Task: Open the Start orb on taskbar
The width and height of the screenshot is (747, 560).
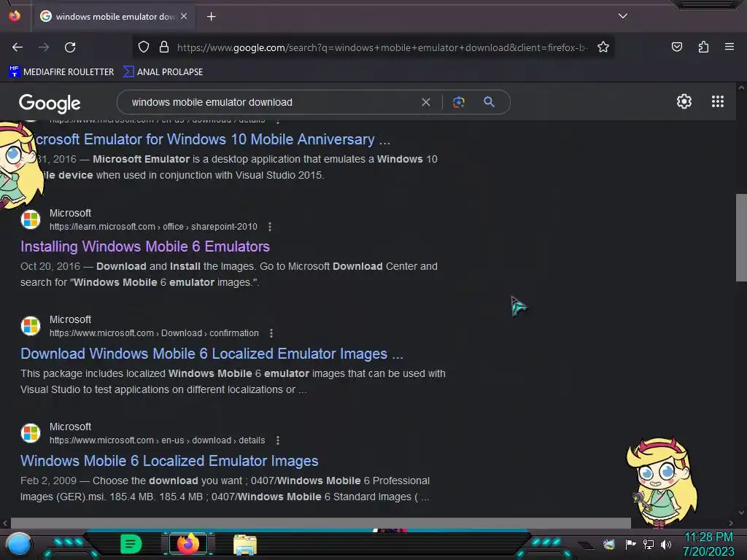Action: pos(18,544)
